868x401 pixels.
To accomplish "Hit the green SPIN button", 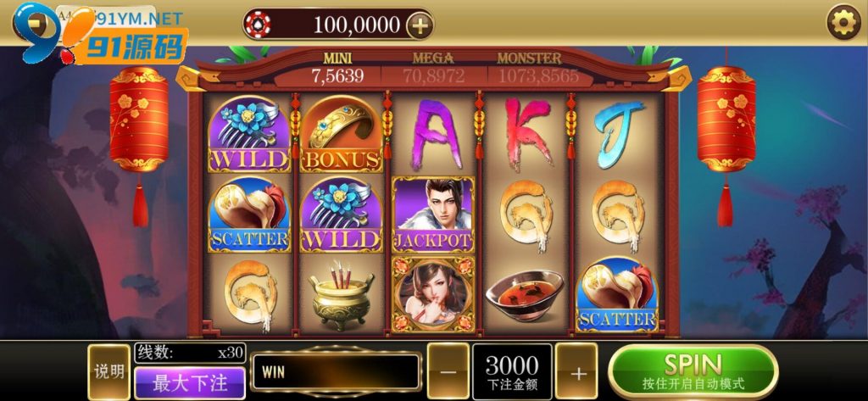I will coord(693,371).
